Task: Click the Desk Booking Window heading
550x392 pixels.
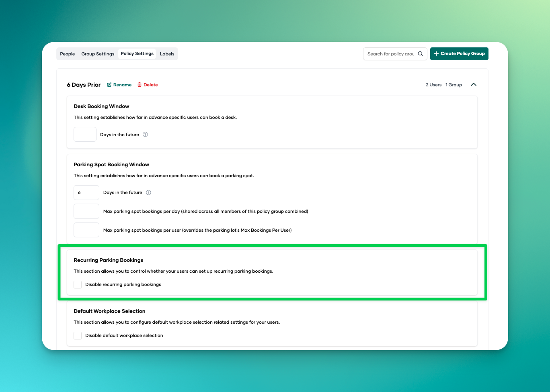Action: [x=101, y=106]
